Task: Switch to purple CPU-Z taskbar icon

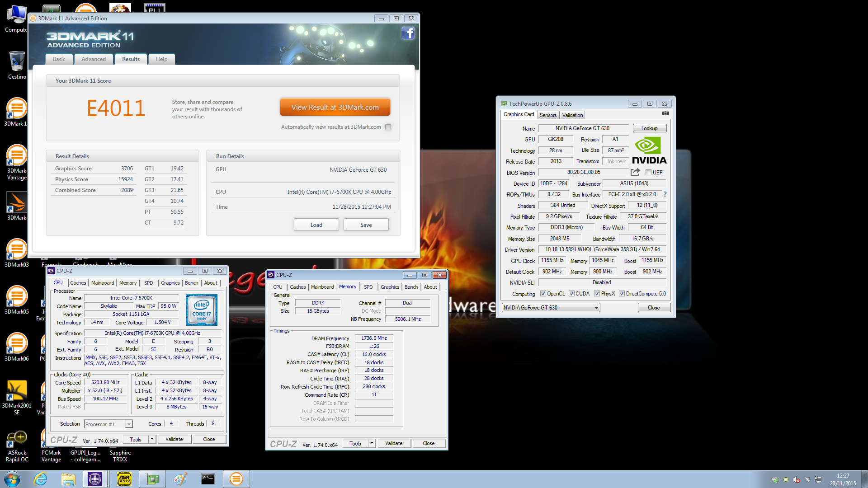Action: tap(95, 479)
